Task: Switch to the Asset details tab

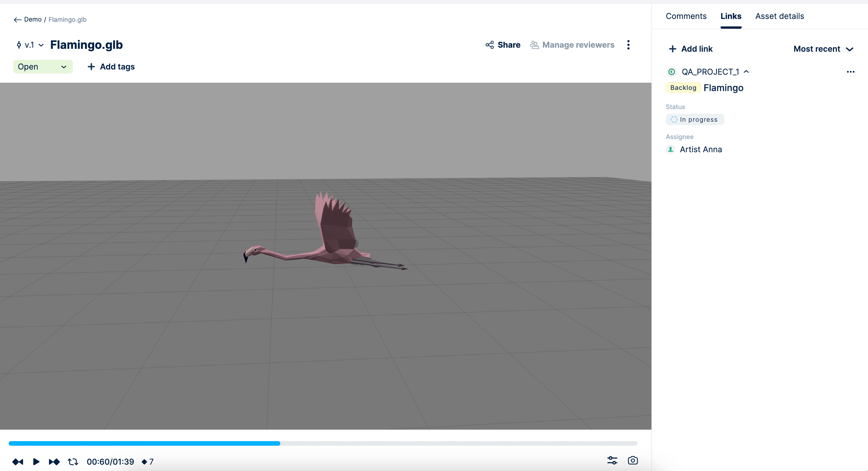Action: coord(779,16)
